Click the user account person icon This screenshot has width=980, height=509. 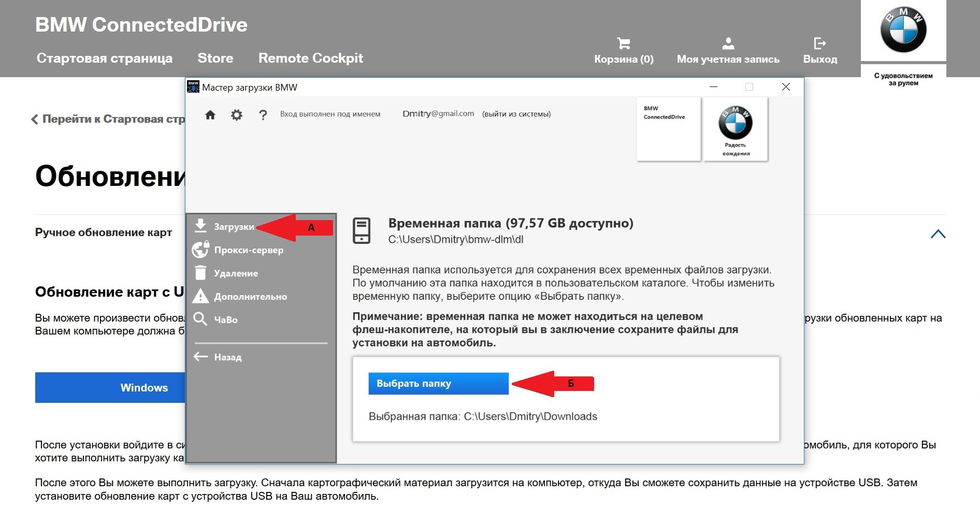click(728, 43)
